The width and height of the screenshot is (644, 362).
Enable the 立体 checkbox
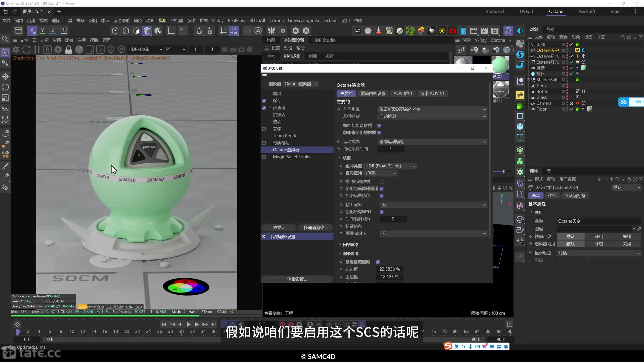264,129
